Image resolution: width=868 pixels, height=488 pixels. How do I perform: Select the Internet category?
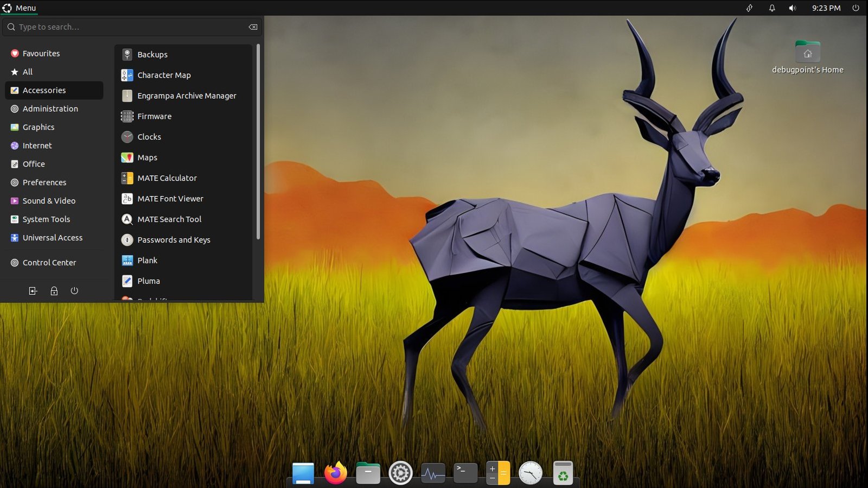coord(54,145)
